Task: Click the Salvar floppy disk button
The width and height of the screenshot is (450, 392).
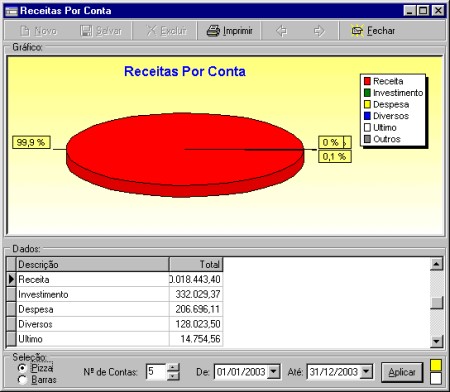Action: coord(101,31)
